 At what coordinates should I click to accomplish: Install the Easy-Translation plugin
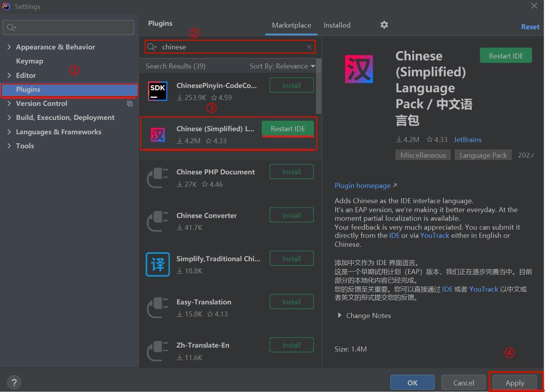pos(291,302)
